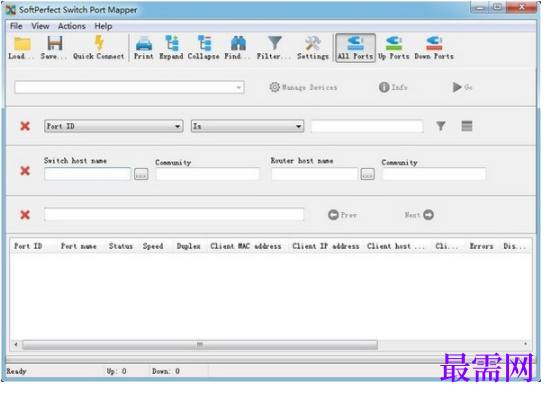Apply filter using the small funnel icon
The width and height of the screenshot is (552, 399).
click(441, 126)
